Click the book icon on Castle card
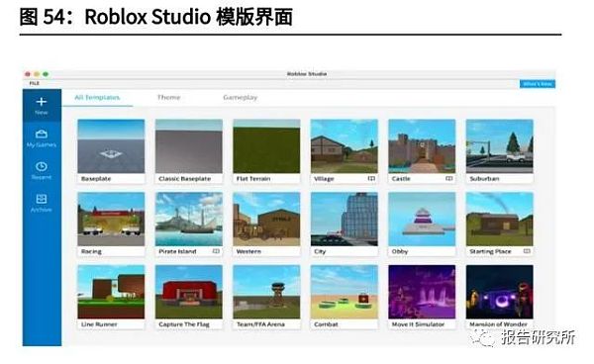Image resolution: width=594 pixels, height=364 pixels. click(x=448, y=178)
